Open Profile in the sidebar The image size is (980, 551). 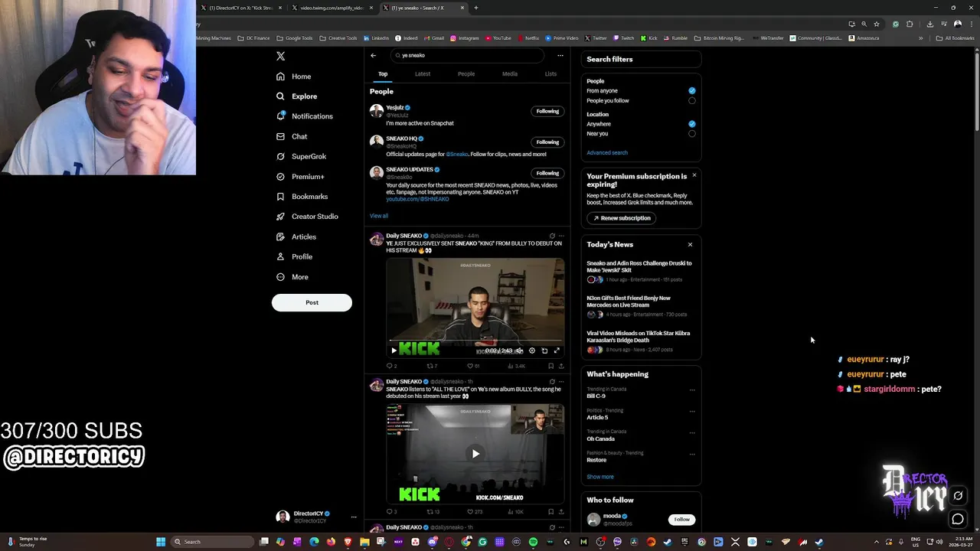(295, 256)
